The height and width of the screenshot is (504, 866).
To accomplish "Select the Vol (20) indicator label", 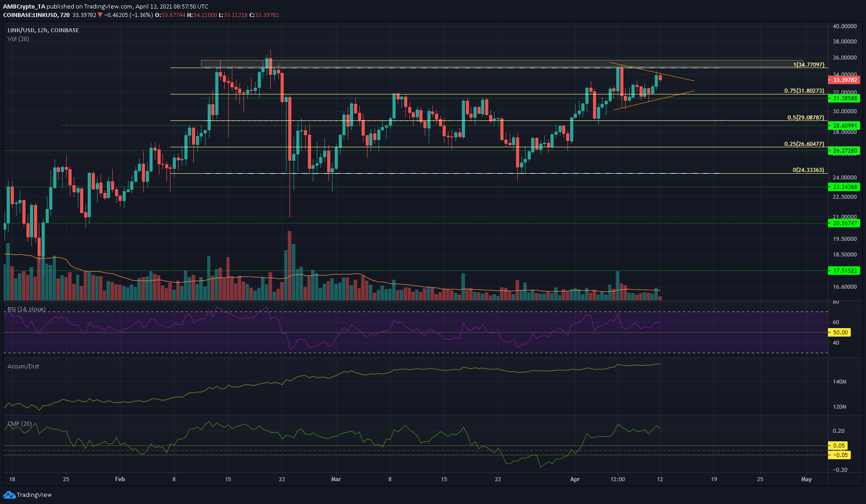I will [18, 38].
